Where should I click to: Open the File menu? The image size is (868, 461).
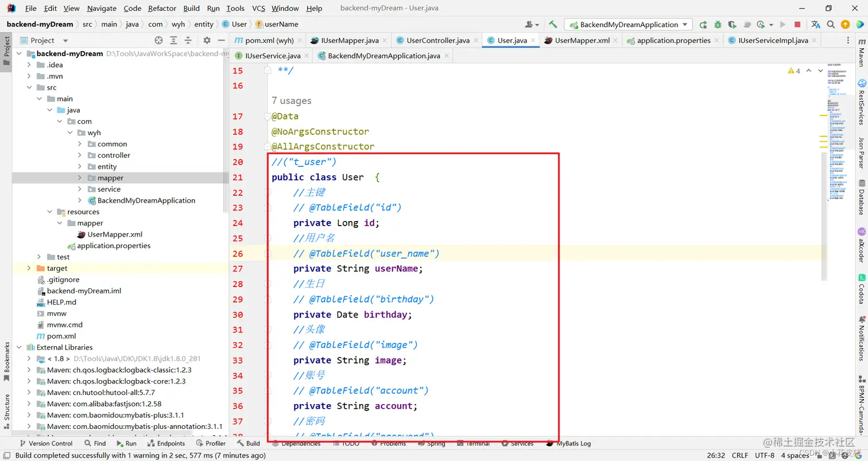click(31, 8)
